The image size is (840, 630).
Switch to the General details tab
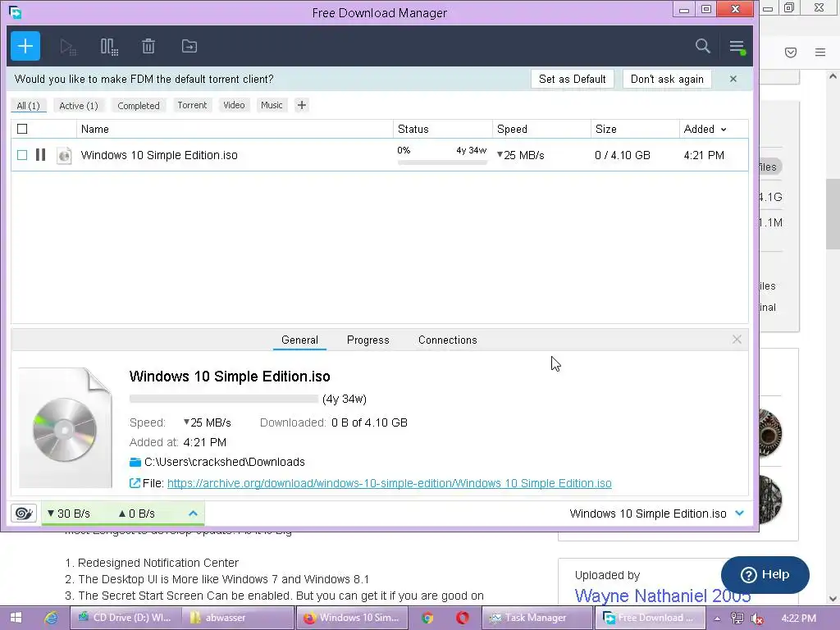299,340
